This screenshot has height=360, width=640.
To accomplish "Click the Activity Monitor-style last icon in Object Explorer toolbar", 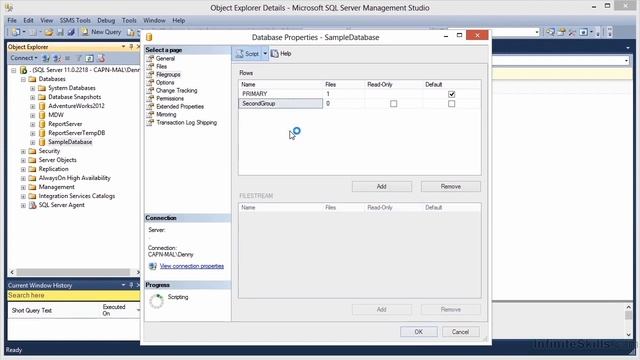I will 100,58.
